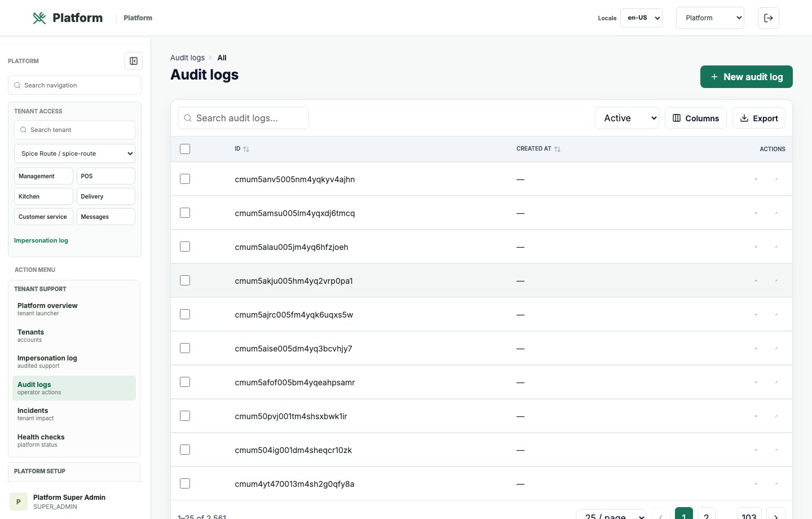Click breadcrumb chevron after Audit logs

[210, 58]
